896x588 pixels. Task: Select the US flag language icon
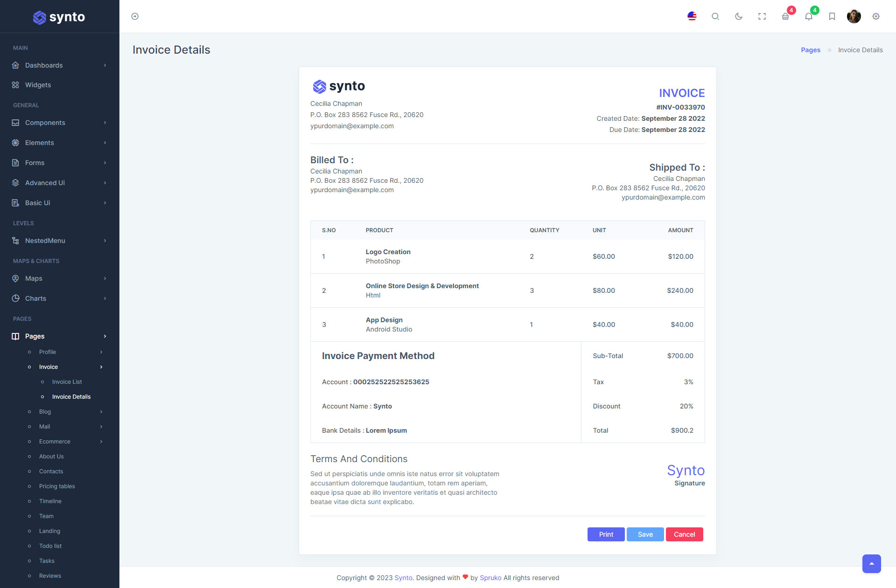(692, 16)
